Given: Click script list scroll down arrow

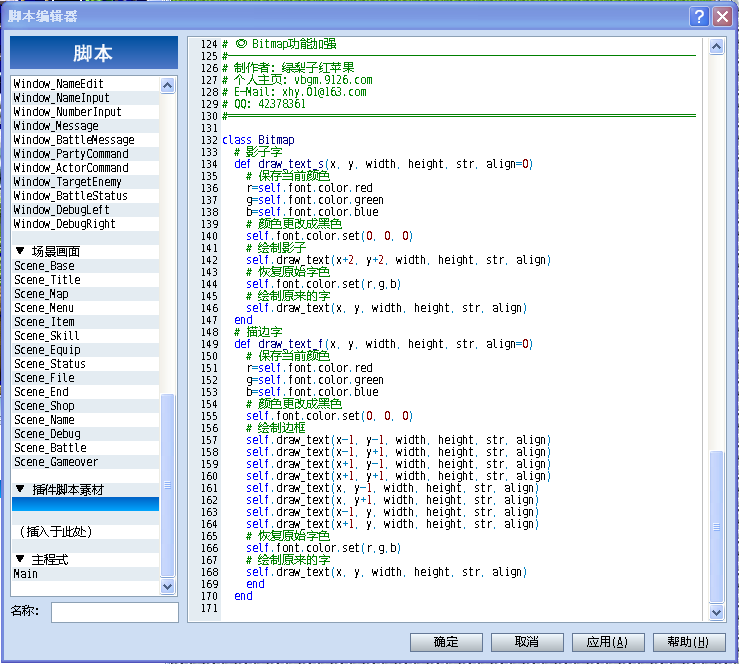Looking at the screenshot, I should click(168, 587).
